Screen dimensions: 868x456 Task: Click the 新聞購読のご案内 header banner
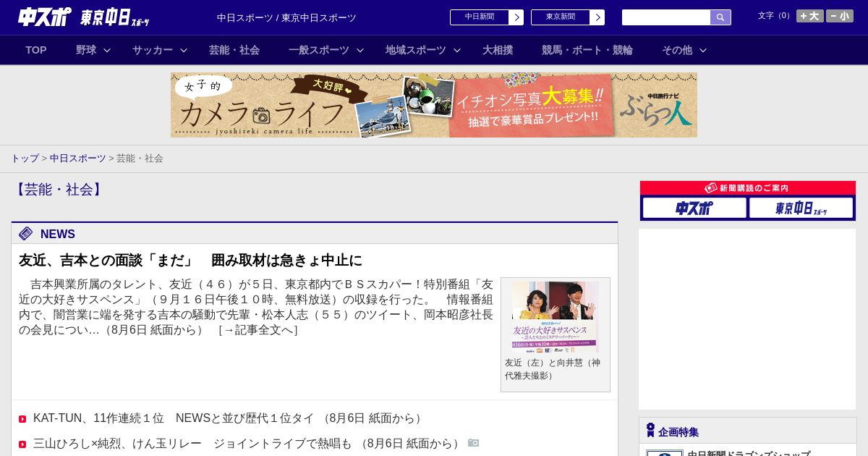pos(748,188)
